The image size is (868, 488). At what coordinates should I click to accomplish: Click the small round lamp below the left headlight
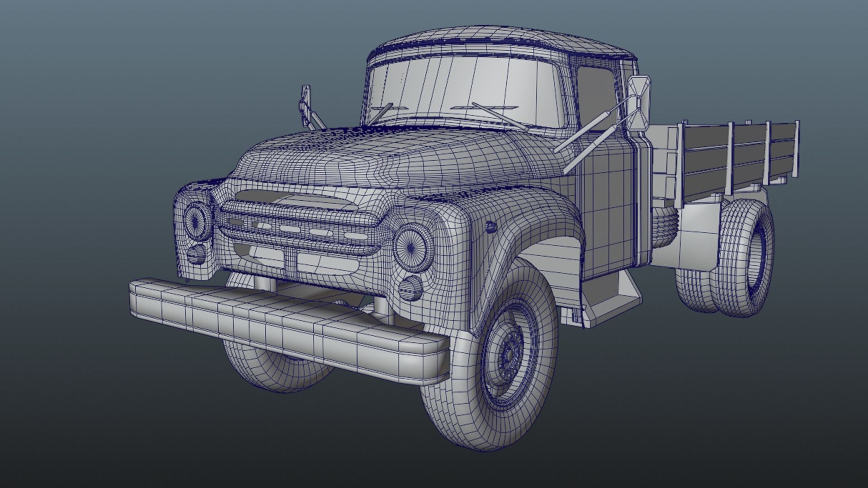196,254
